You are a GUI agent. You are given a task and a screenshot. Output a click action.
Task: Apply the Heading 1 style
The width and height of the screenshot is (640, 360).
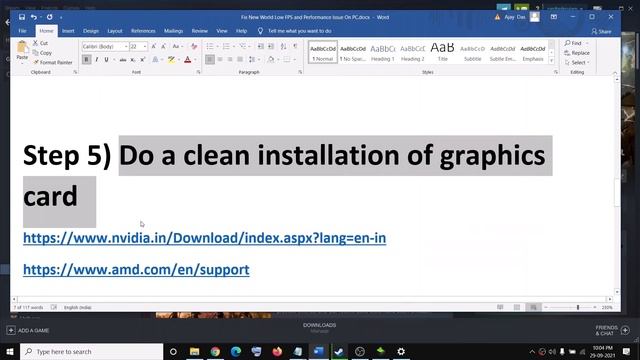382,52
